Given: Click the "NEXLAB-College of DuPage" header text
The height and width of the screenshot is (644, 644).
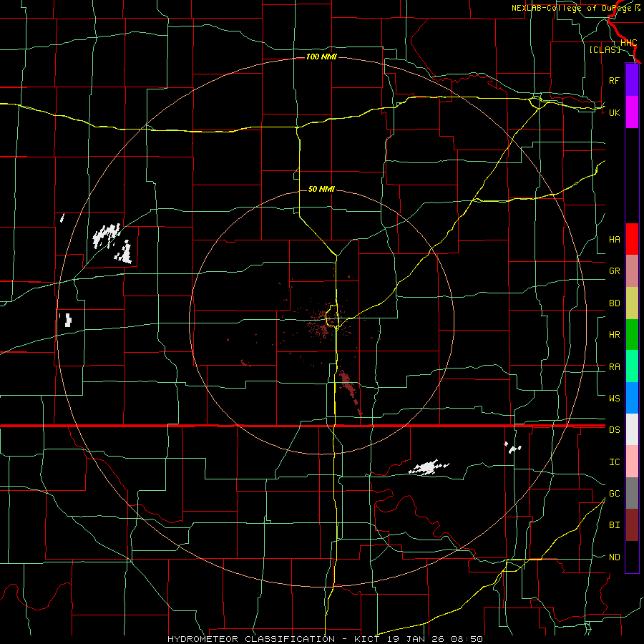Looking at the screenshot, I should click(x=572, y=8).
